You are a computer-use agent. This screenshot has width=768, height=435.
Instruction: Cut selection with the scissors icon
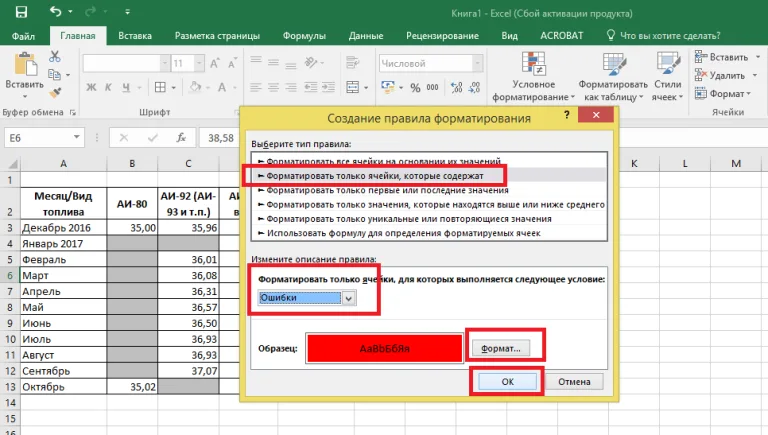pos(55,56)
